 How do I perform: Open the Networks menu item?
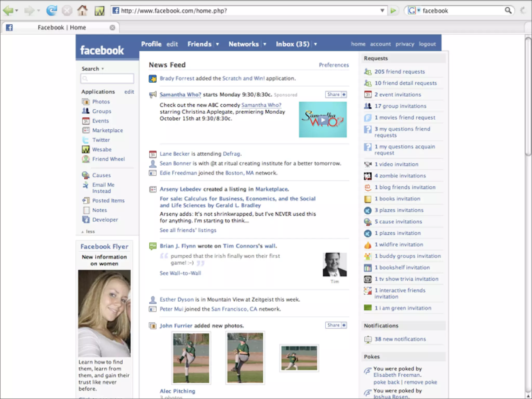[x=244, y=44]
